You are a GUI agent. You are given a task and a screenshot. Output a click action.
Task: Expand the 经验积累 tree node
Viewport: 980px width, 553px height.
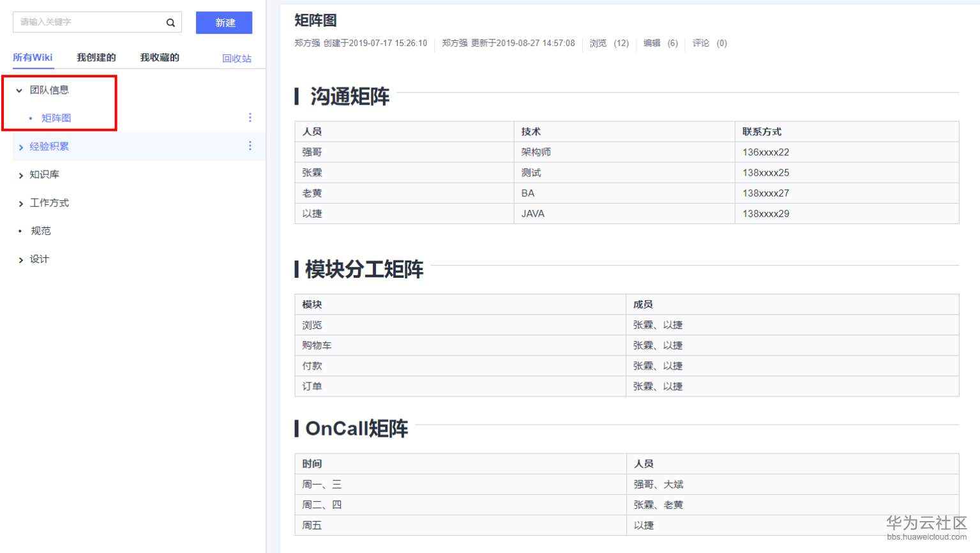(20, 147)
